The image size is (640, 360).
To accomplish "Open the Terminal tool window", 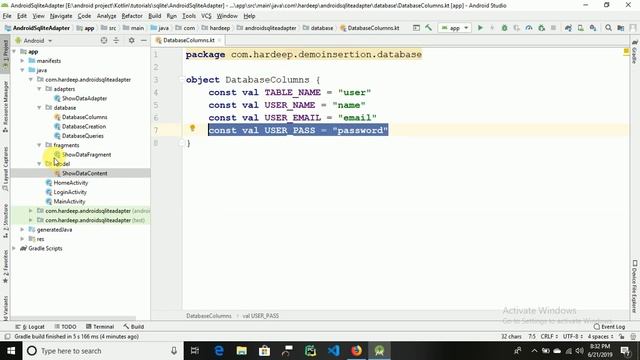I will pyautogui.click(x=100, y=327).
